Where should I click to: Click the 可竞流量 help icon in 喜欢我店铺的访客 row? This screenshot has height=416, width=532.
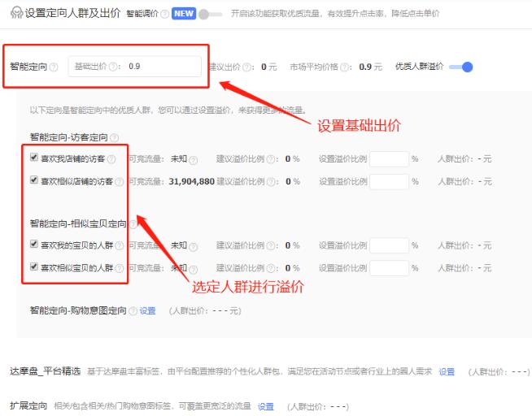[x=194, y=160]
